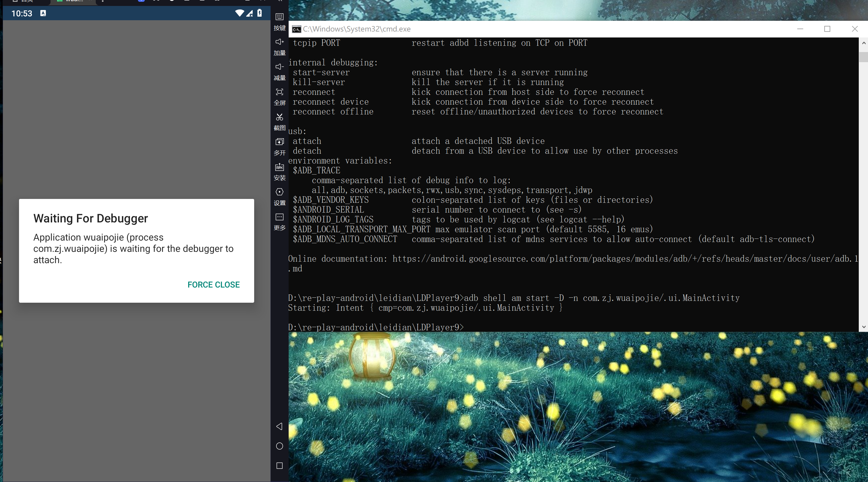Toggle 全屏 fullscreen mode in emulator sidebar

[x=279, y=92]
